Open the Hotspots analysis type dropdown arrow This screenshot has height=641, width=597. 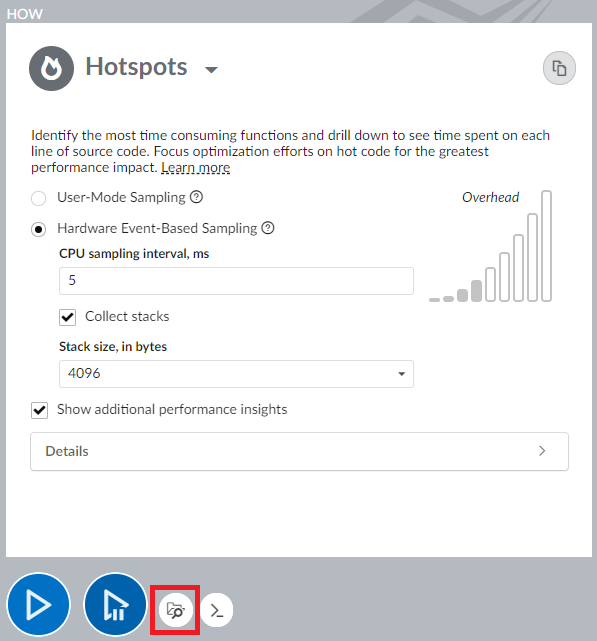tap(211, 69)
